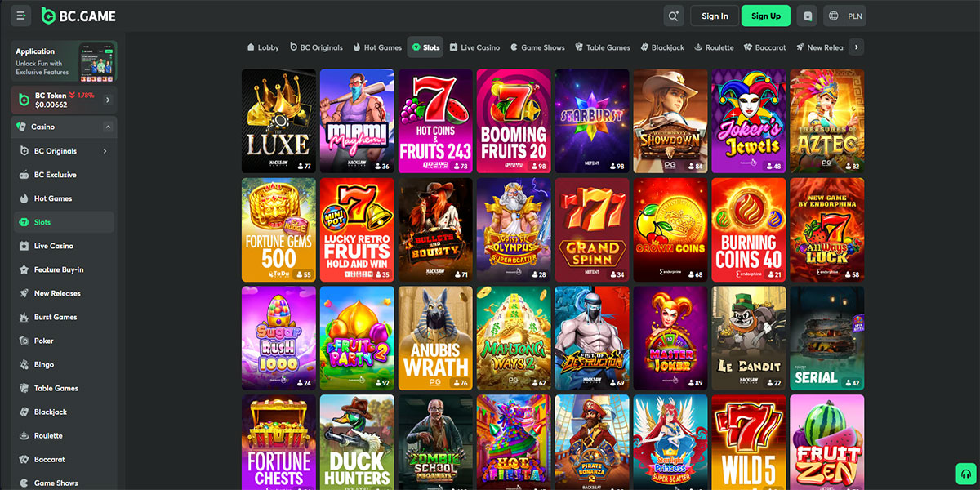Click the BC.GAME logo
The height and width of the screenshot is (490, 980).
click(78, 16)
